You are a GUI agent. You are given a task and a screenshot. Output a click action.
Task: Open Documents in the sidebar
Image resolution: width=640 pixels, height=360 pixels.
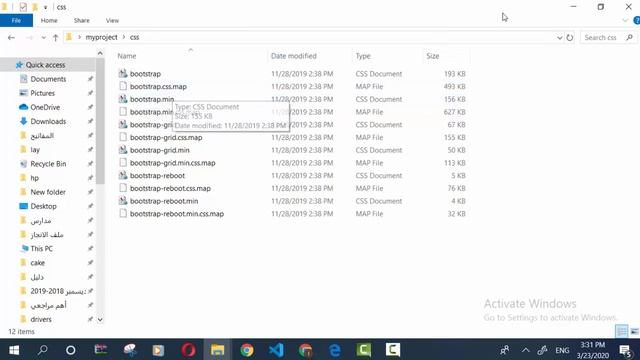[x=48, y=79]
